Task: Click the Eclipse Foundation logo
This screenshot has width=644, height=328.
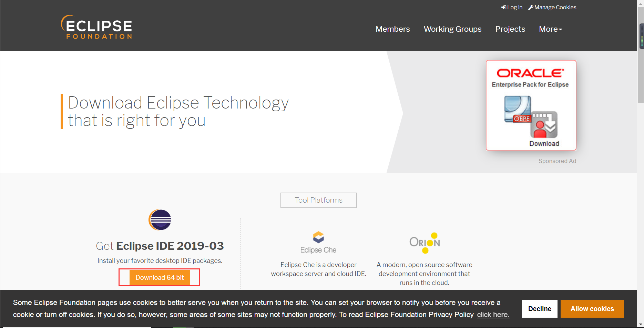Action: 96,27
